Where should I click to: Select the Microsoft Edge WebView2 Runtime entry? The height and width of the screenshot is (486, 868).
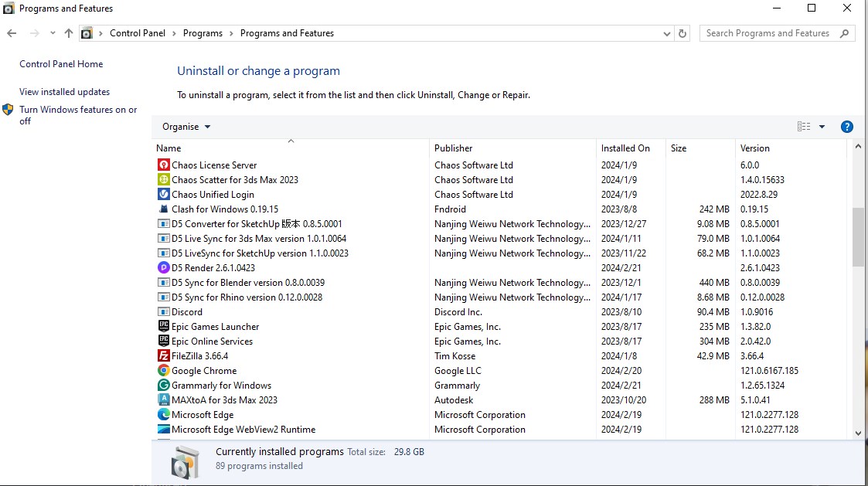pos(243,429)
